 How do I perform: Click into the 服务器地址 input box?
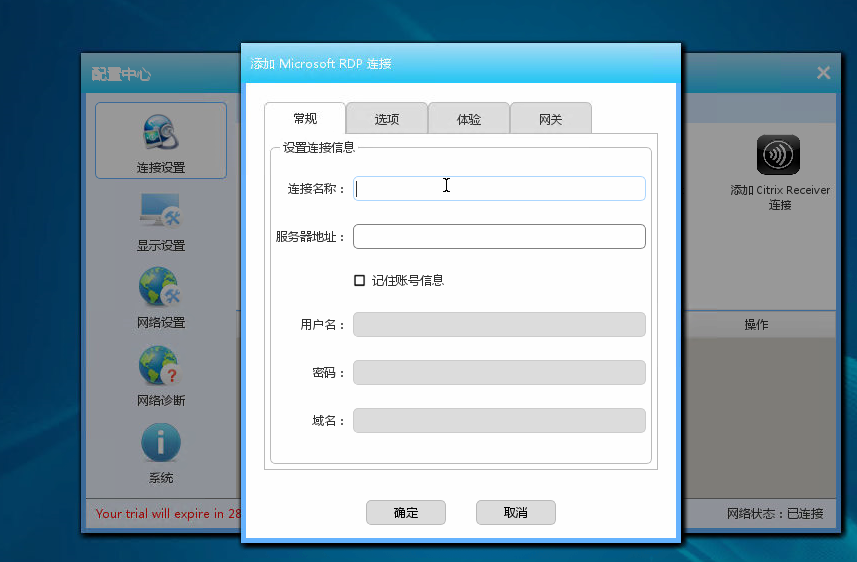[499, 237]
